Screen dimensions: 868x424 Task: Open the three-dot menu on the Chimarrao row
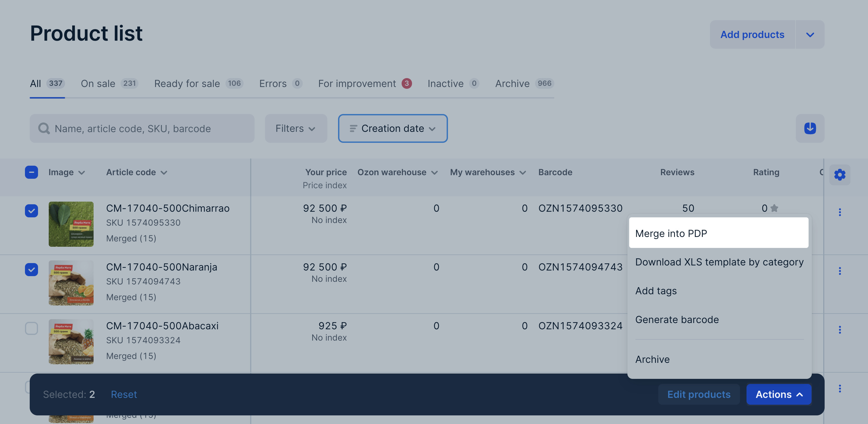[x=839, y=212]
